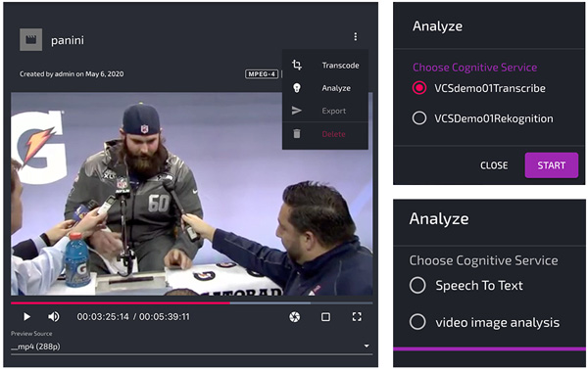Image resolution: width=588 pixels, height=370 pixels.
Task: Play the video
Action: coord(26,317)
